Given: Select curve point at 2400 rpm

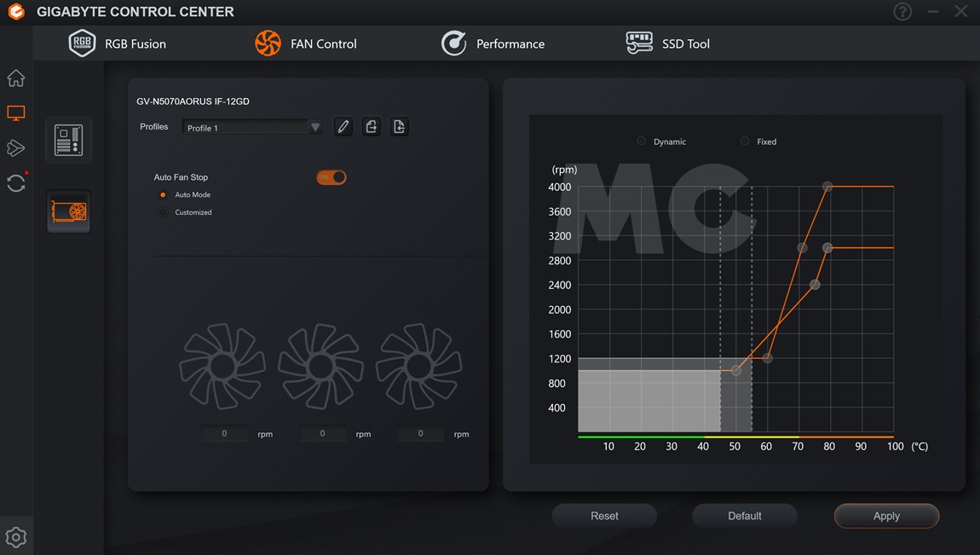Looking at the screenshot, I should click(x=815, y=285).
